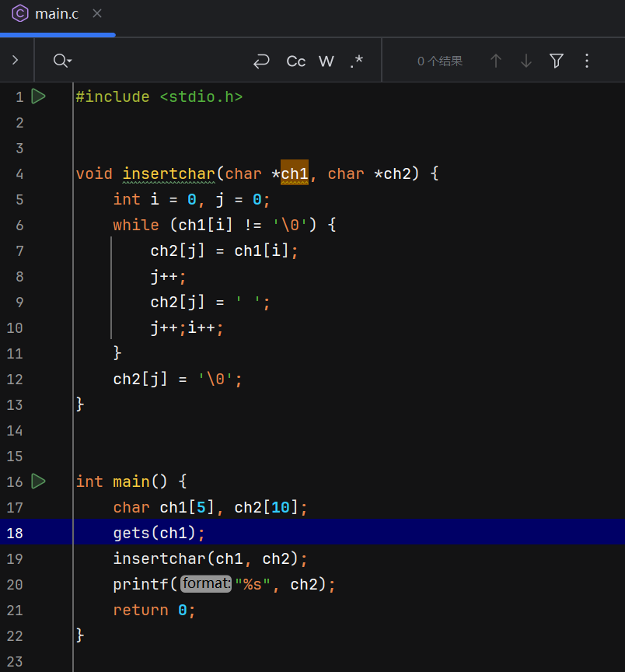
Task: Switch to the main.c editor tab
Action: point(57,14)
